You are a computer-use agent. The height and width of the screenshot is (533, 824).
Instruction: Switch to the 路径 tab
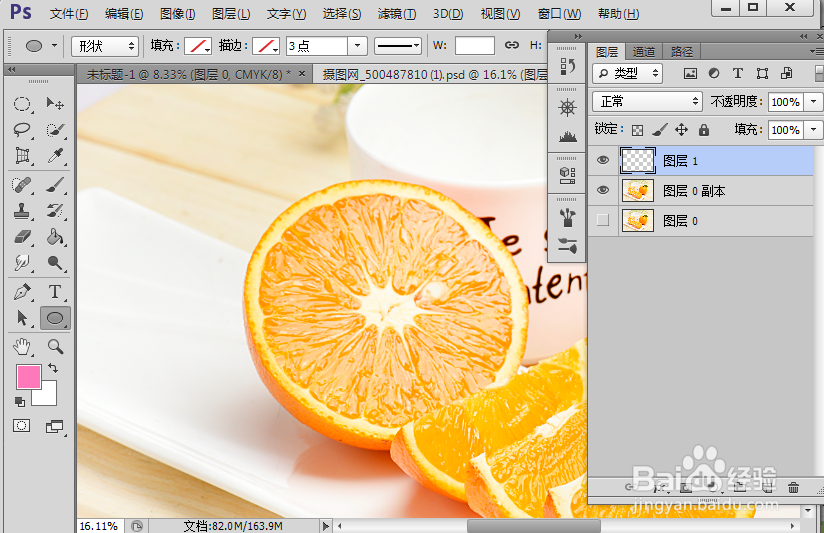pyautogui.click(x=682, y=52)
